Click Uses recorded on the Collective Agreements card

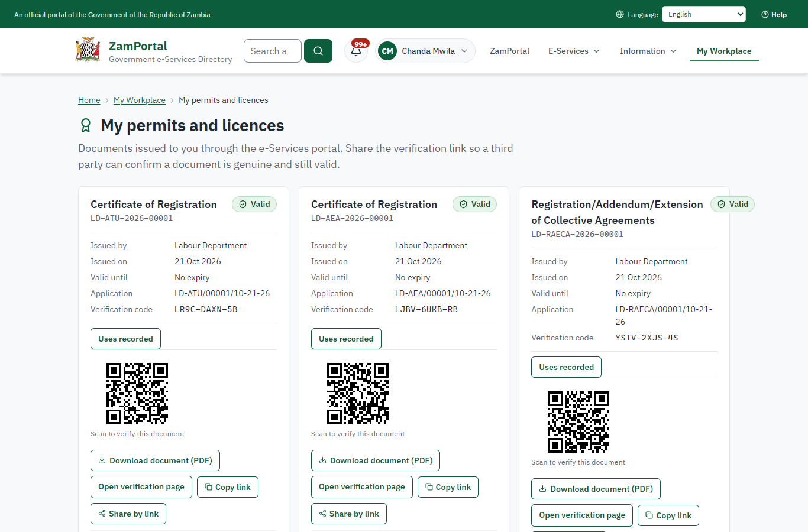pyautogui.click(x=567, y=367)
